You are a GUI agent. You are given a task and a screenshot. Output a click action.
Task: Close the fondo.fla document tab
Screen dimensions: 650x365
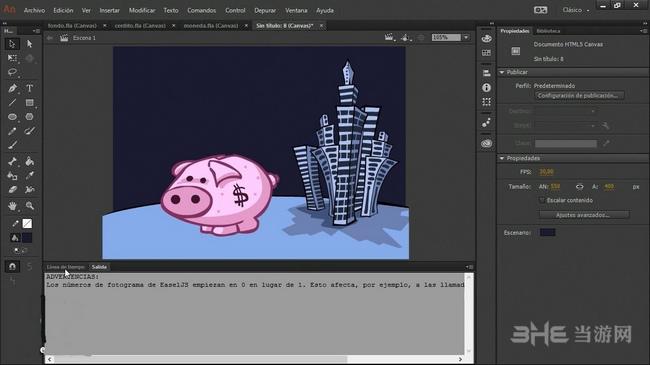[x=105, y=26]
